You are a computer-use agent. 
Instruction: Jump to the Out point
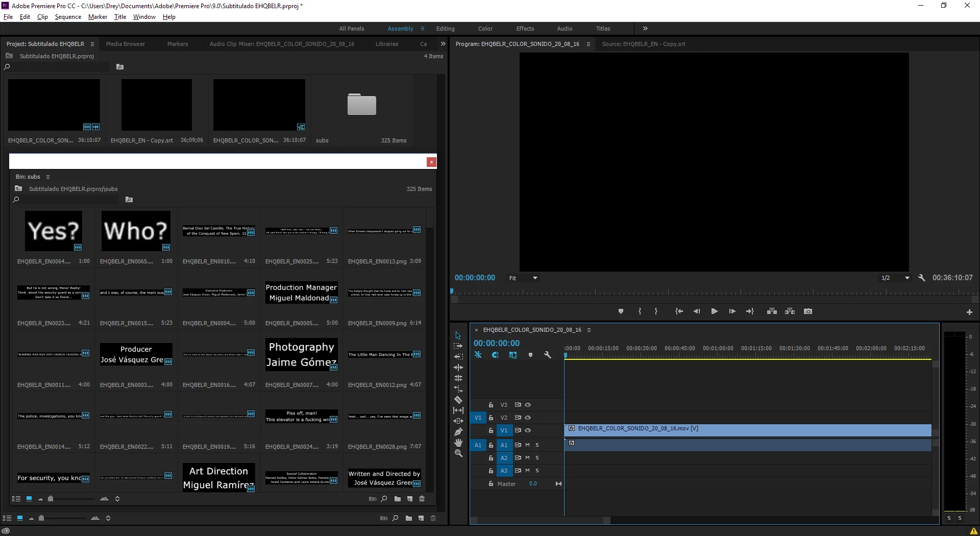[x=750, y=311]
